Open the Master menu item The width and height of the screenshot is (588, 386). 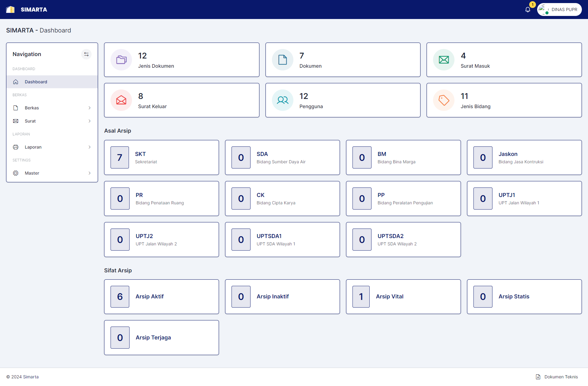[x=32, y=173]
